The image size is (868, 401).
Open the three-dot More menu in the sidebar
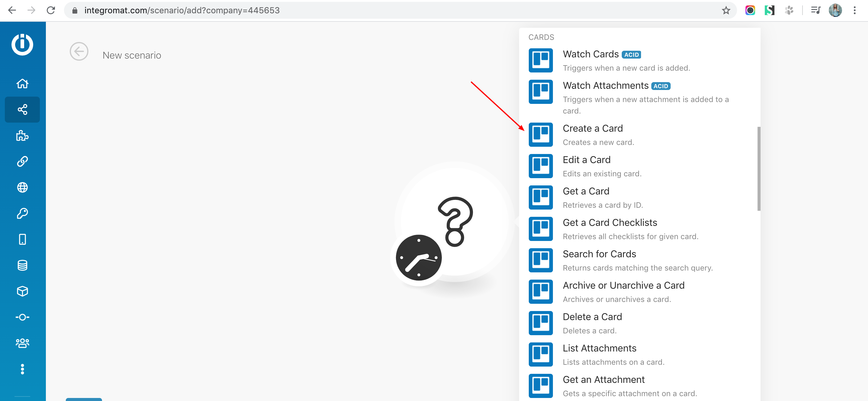click(x=22, y=369)
